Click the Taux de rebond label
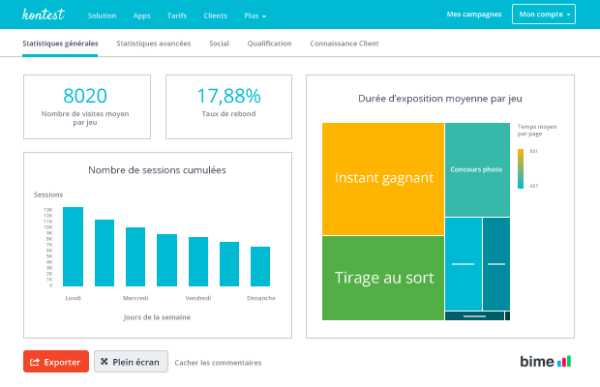The image size is (600, 387). coord(229,114)
